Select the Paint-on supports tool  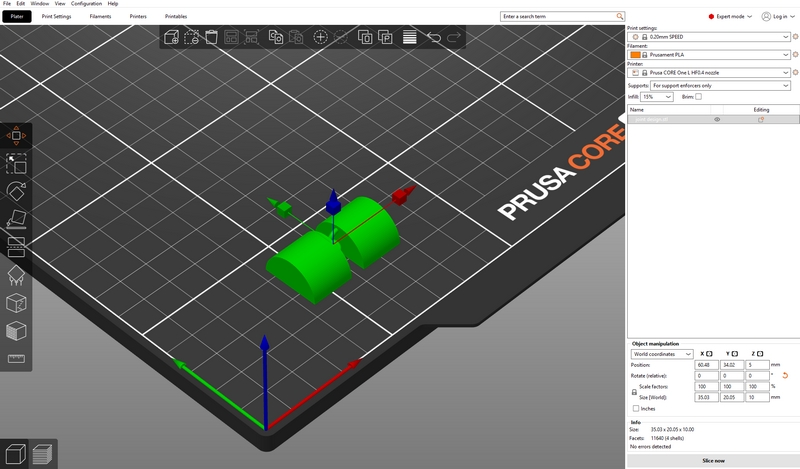tap(16, 276)
